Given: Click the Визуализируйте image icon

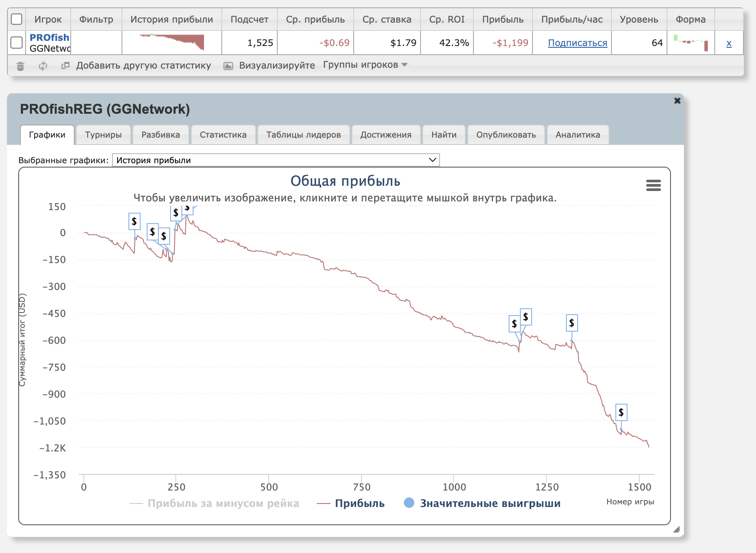Looking at the screenshot, I should [228, 66].
